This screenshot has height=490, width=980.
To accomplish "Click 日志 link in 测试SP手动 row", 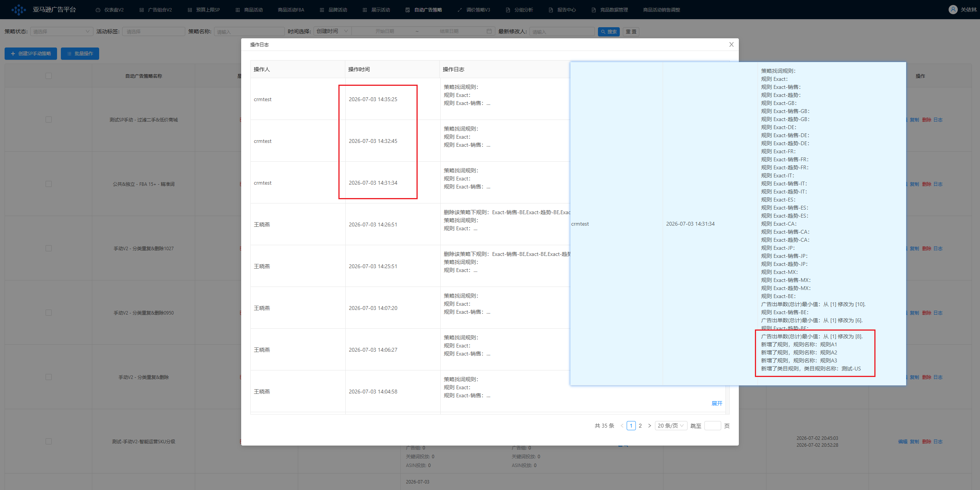I will (938, 120).
